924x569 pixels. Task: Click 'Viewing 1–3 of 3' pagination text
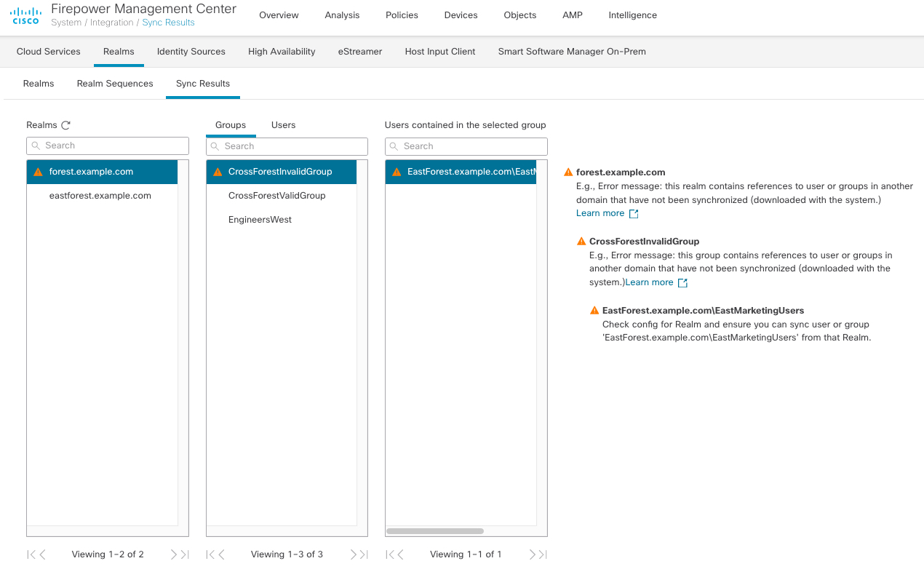click(287, 554)
